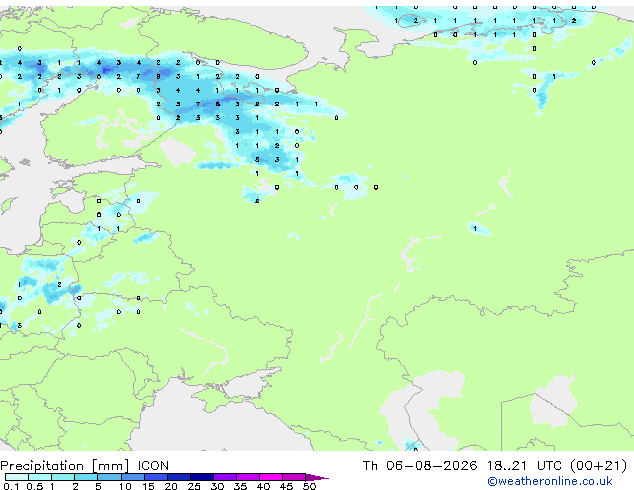Viewport: 634px width, 490px height.
Task: Pick the 15–20 mm legend color segment
Action: coord(155,477)
